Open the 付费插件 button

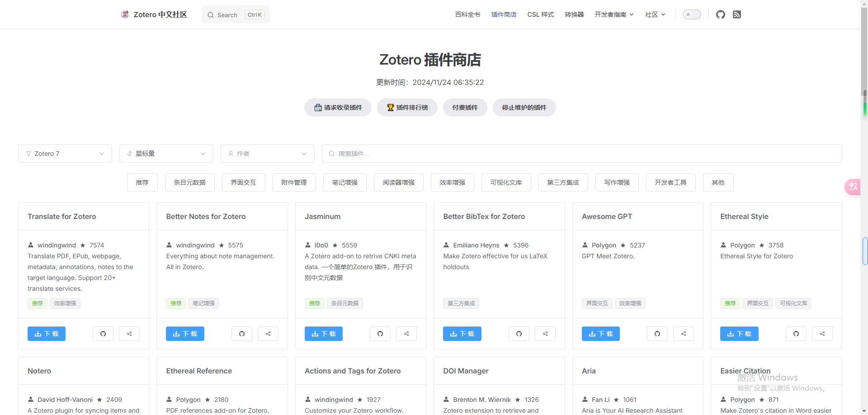pos(465,107)
